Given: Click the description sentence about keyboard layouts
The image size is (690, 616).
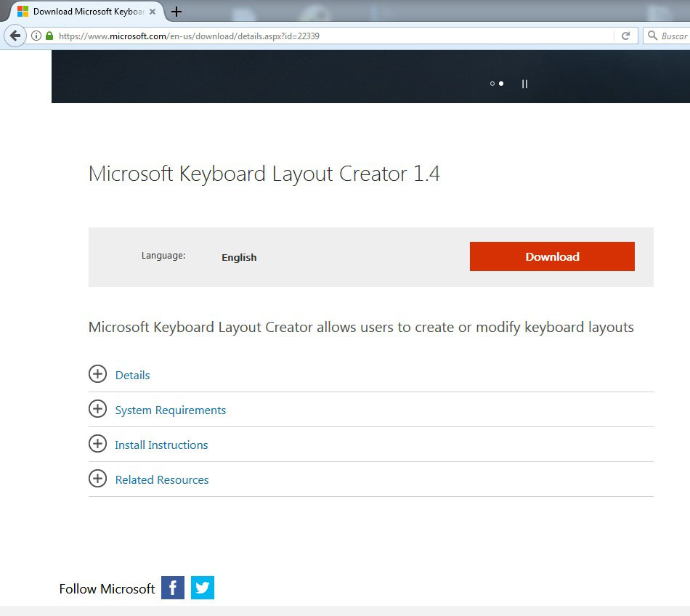Looking at the screenshot, I should coord(361,328).
